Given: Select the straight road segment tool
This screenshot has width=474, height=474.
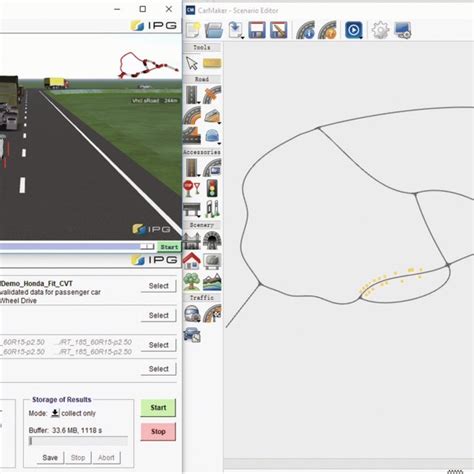Looking at the screenshot, I should coord(192,95).
